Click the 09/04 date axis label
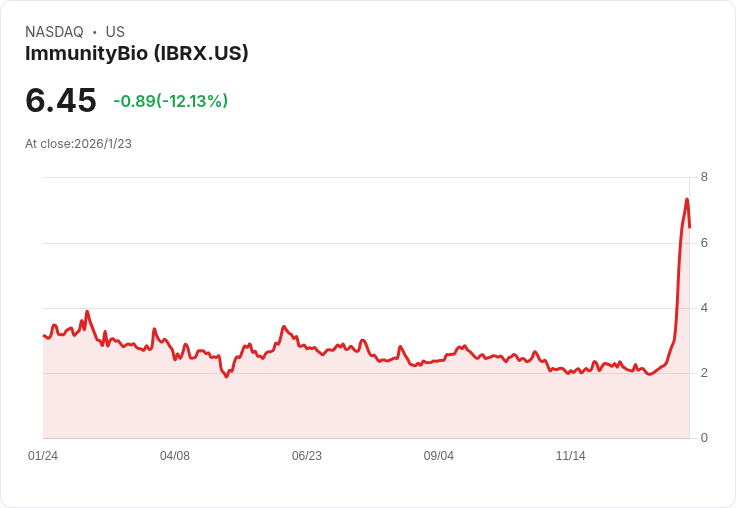Image resolution: width=736 pixels, height=508 pixels. [x=438, y=456]
